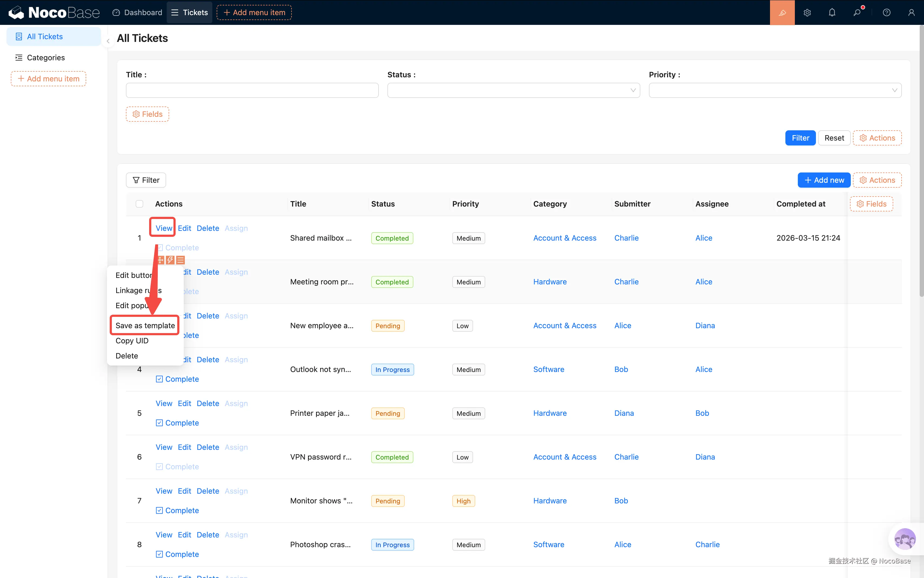This screenshot has width=924, height=578.
Task: Expand the Priority filter dropdown
Action: click(x=775, y=90)
